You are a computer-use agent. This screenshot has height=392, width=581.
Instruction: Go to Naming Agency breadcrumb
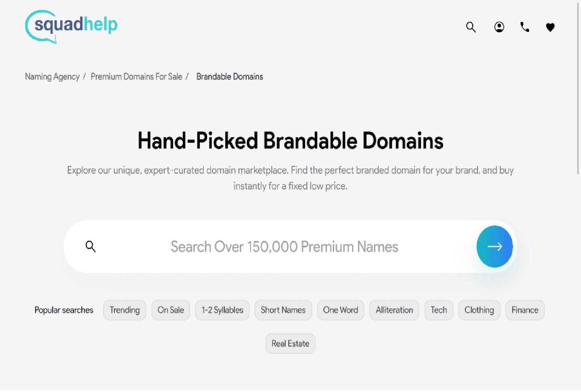[52, 77]
